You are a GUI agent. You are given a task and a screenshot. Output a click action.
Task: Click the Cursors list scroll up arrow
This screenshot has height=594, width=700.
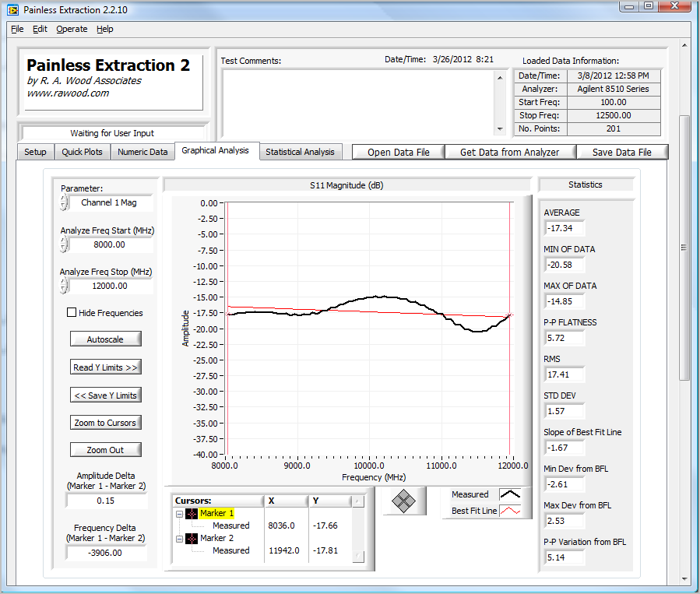(358, 501)
